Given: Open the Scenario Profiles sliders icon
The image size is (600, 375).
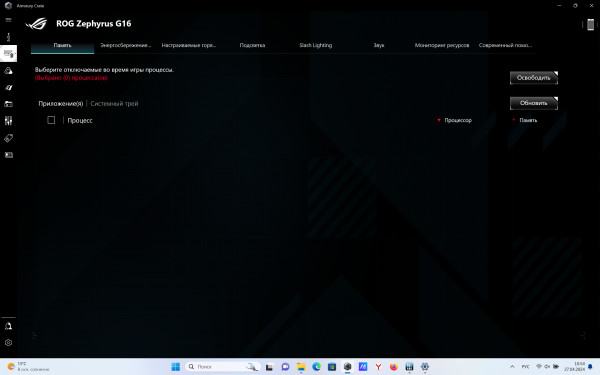Looking at the screenshot, I should pos(8,121).
